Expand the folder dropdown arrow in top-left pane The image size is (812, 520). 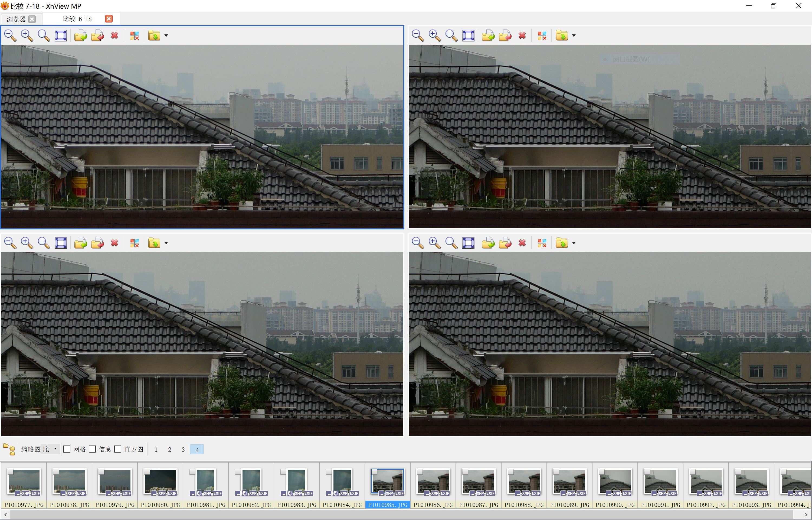pyautogui.click(x=166, y=35)
